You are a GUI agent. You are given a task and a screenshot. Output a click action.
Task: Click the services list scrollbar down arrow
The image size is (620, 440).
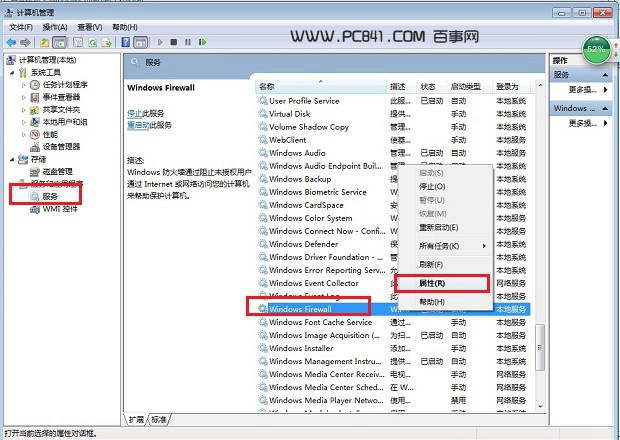540,406
